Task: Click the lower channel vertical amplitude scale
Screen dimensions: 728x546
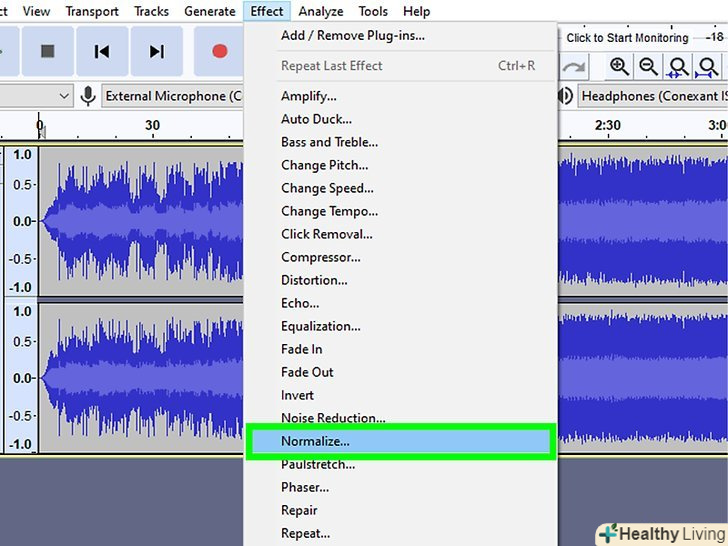Action: (x=21, y=378)
